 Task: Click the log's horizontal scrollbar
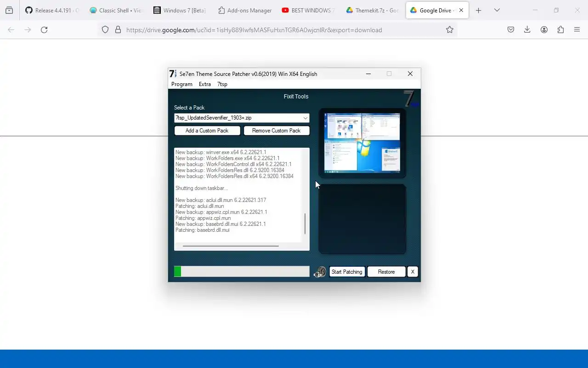(x=231, y=246)
